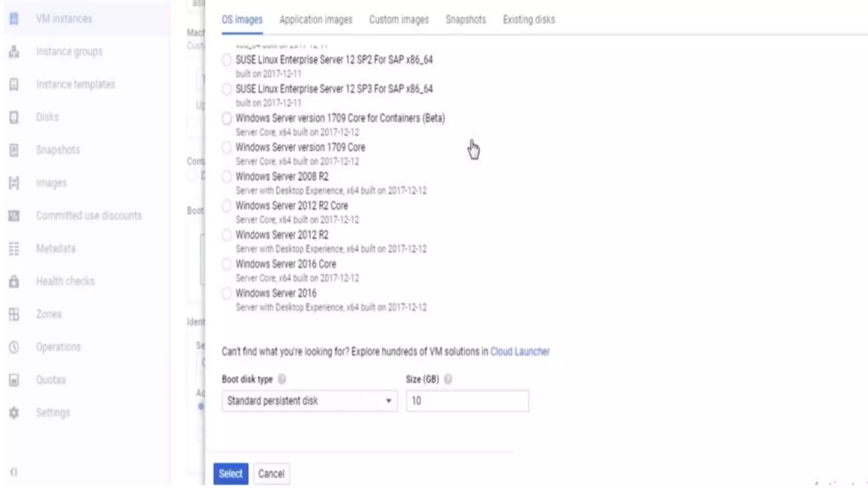The width and height of the screenshot is (868, 488).
Task: Click the Health checks lock icon
Action: [14, 281]
